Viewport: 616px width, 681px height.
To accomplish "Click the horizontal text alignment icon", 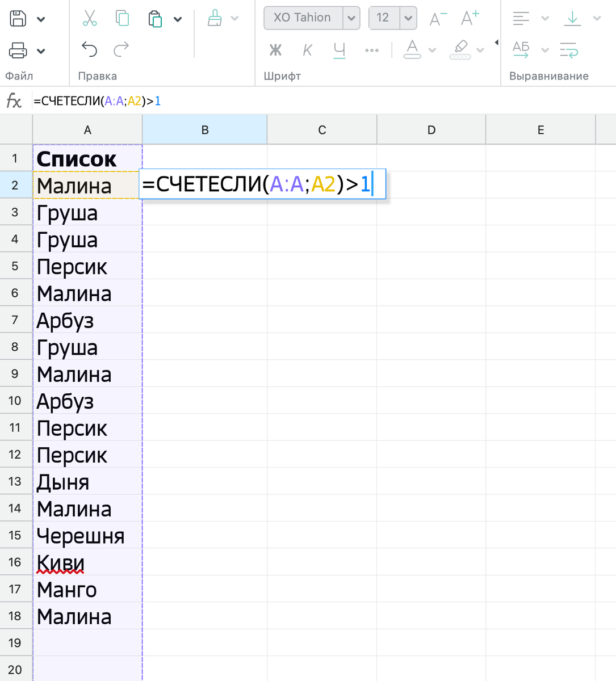I will (x=521, y=18).
